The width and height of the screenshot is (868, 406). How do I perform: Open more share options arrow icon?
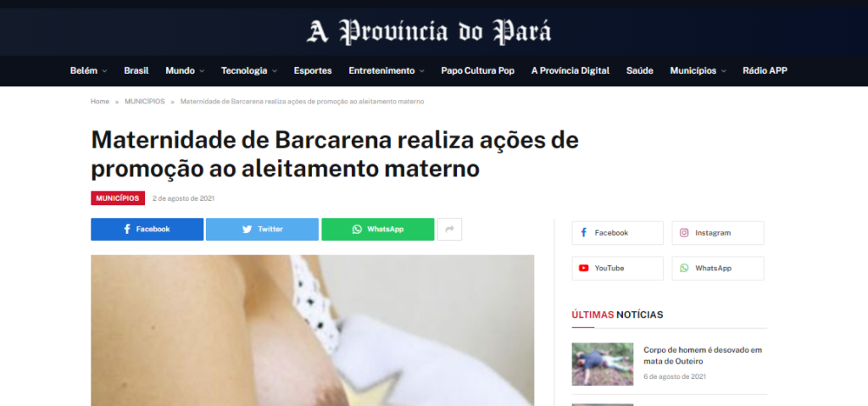[x=449, y=230]
